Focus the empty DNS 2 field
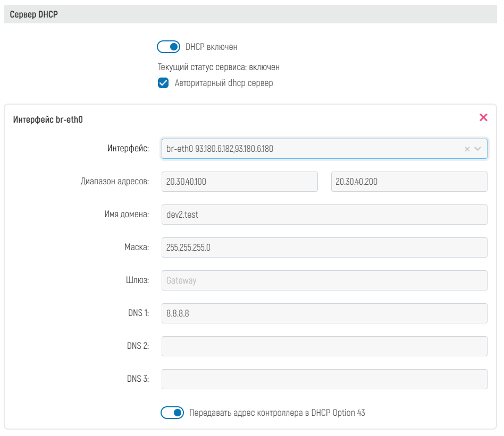504x436 pixels. click(324, 346)
